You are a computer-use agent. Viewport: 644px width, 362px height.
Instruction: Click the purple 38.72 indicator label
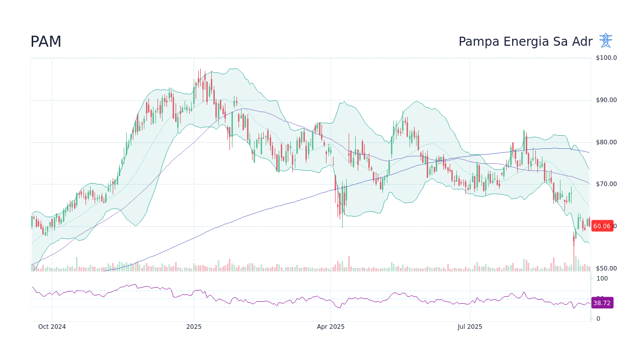pyautogui.click(x=602, y=303)
